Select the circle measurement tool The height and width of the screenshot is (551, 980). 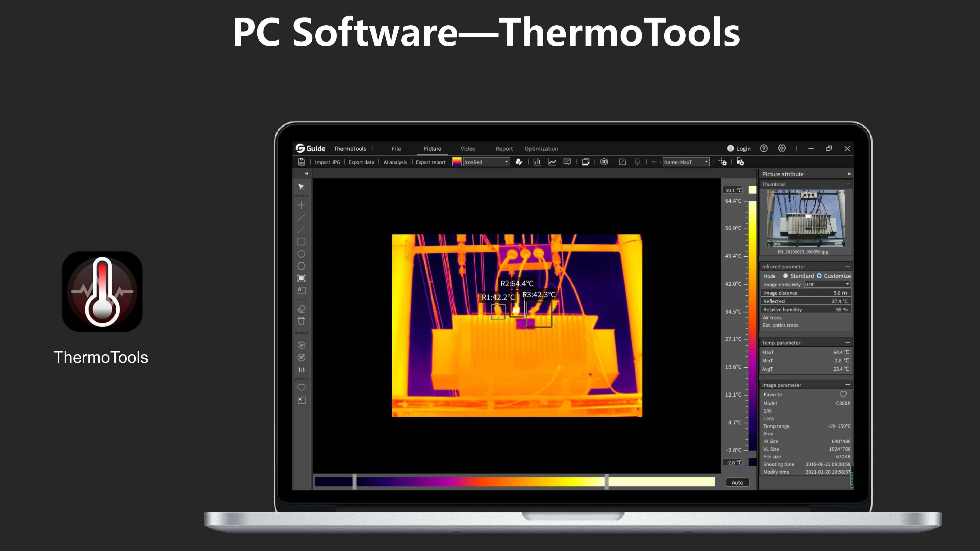click(301, 254)
